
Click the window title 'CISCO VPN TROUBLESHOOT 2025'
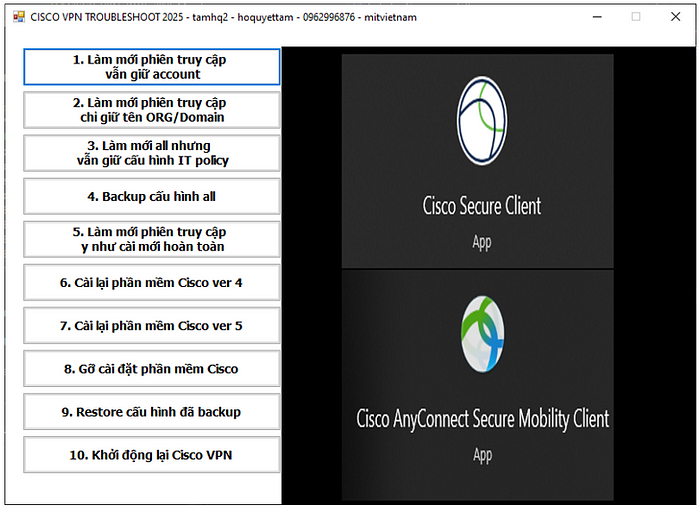tap(107, 17)
